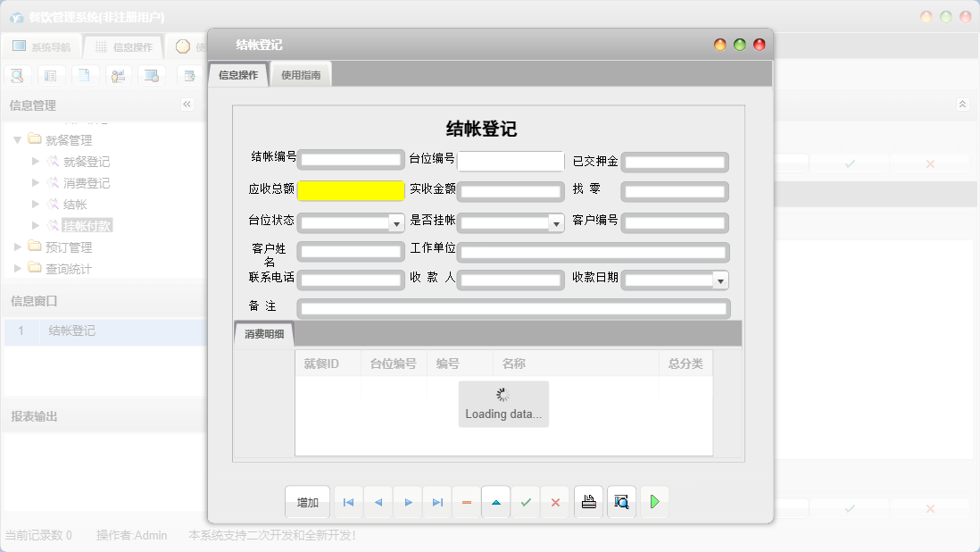Click the yellow 应收总额 input field

pos(351,191)
